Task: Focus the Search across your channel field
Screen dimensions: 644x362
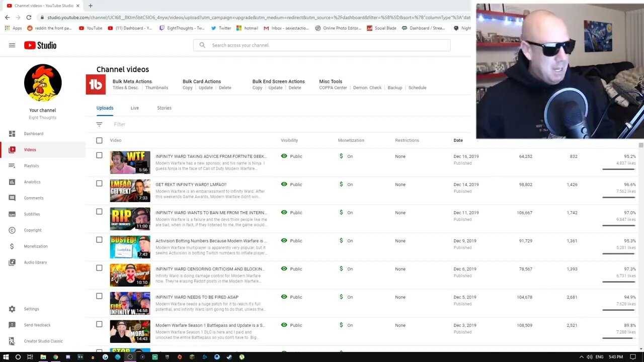Action: tap(322, 45)
